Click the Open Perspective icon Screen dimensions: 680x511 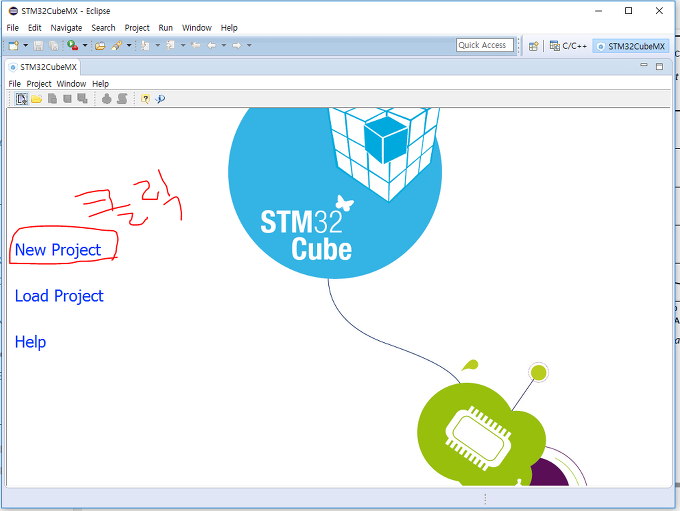coord(533,46)
